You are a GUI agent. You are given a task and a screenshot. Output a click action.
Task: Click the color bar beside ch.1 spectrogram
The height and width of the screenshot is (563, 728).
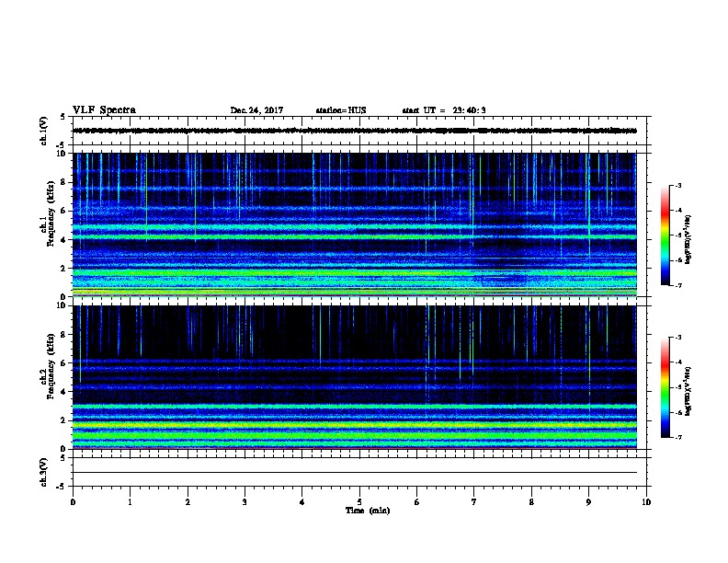pos(665,236)
